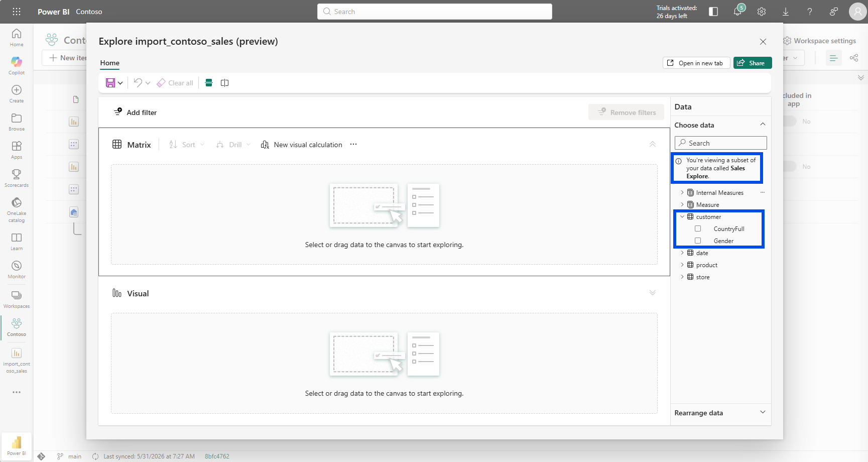The image size is (868, 462).
Task: Open more options for Internal Measures
Action: tap(763, 192)
